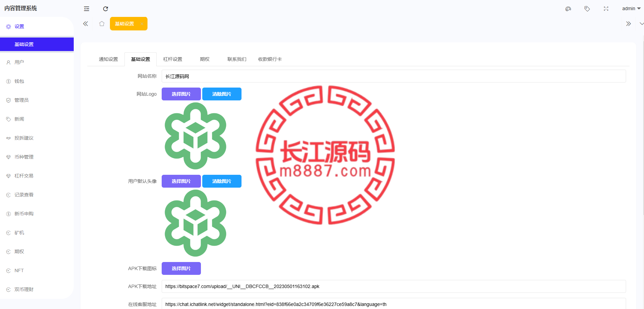The width and height of the screenshot is (644, 309).
Task: Click the diamond icon beside 杠杆交易
Action: 8,176
